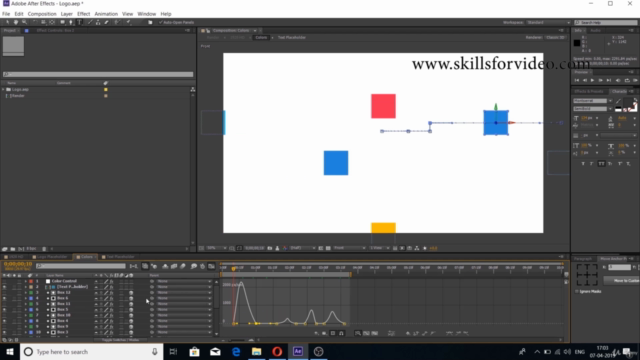Open the Animation menu
Image resolution: width=640 pixels, height=360 pixels.
point(106,14)
